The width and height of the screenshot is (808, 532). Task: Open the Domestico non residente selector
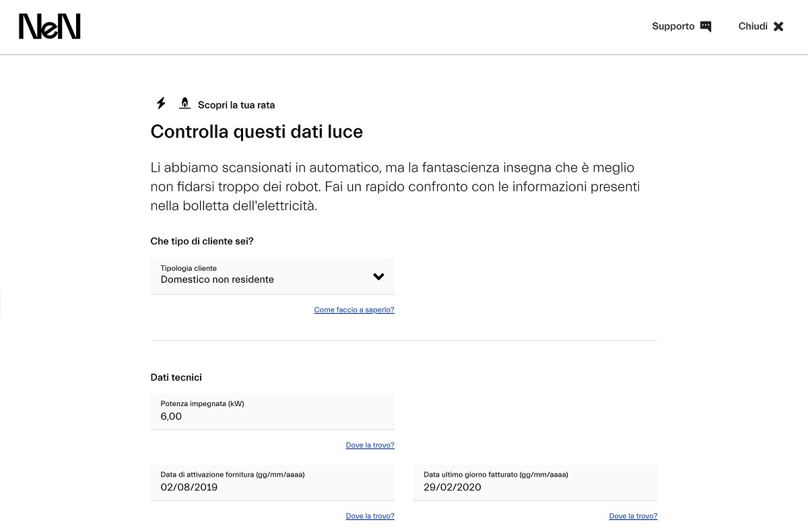click(273, 276)
